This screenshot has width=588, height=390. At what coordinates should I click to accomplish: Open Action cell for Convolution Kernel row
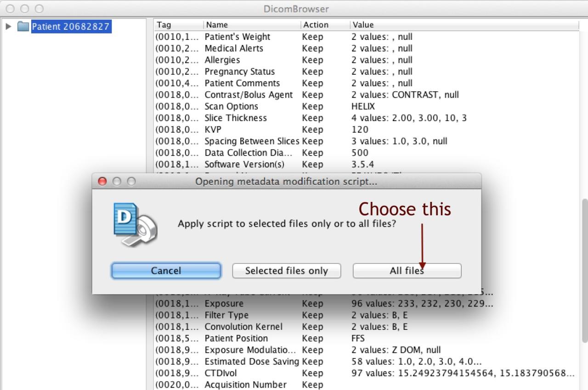313,327
